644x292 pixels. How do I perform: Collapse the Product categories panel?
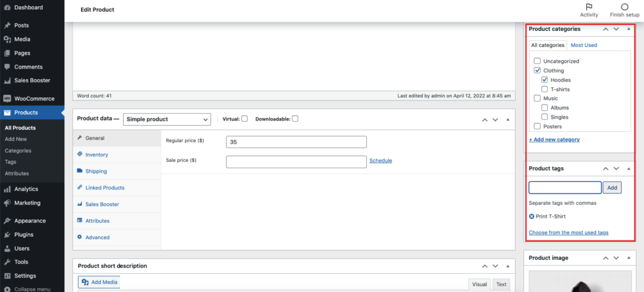coord(628,29)
